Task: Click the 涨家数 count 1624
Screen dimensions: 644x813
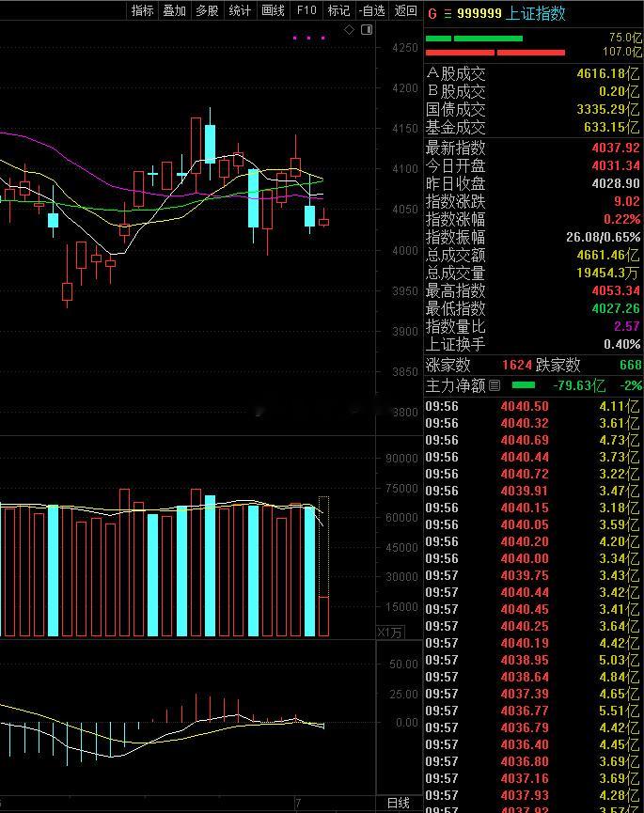Action: coord(517,365)
